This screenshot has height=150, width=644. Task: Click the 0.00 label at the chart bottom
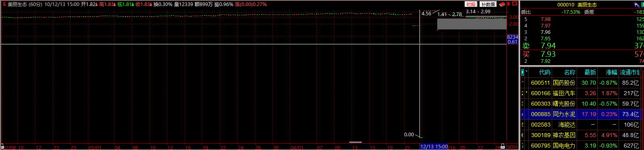[x=409, y=135]
